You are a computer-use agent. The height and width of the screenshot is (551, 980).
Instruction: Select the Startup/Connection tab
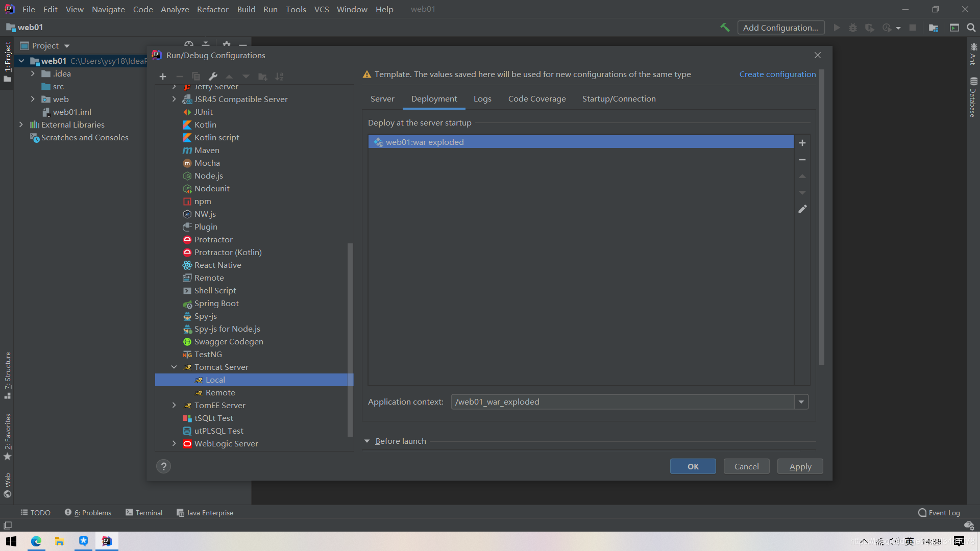coord(619,98)
